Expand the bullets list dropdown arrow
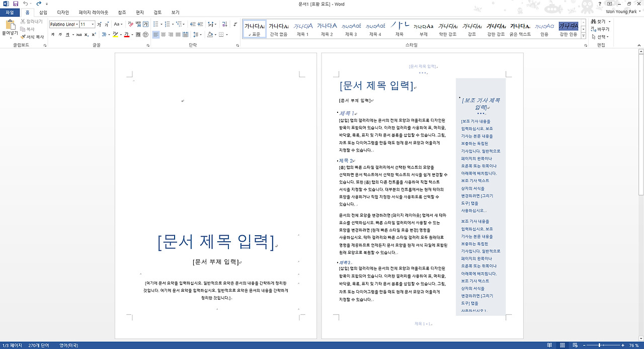The height and width of the screenshot is (349, 644). point(162,24)
